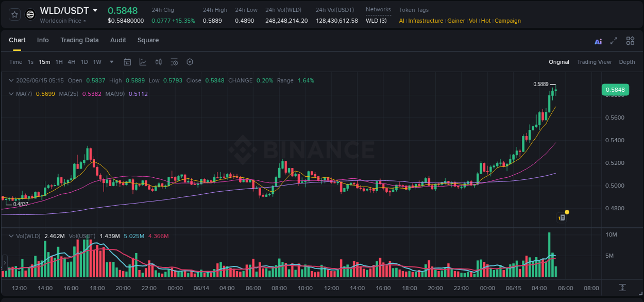Select the Campaign token tag

507,21
